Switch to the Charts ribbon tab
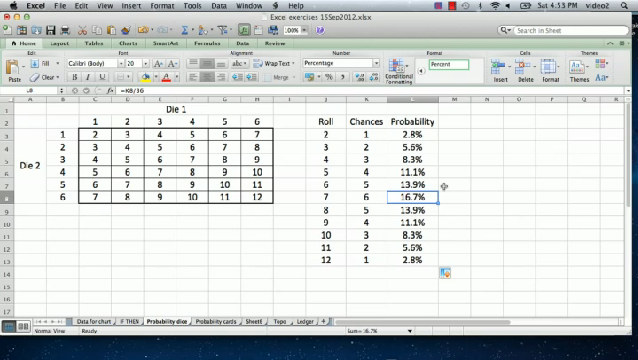Screen dimensions: 638x360 [x=128, y=43]
